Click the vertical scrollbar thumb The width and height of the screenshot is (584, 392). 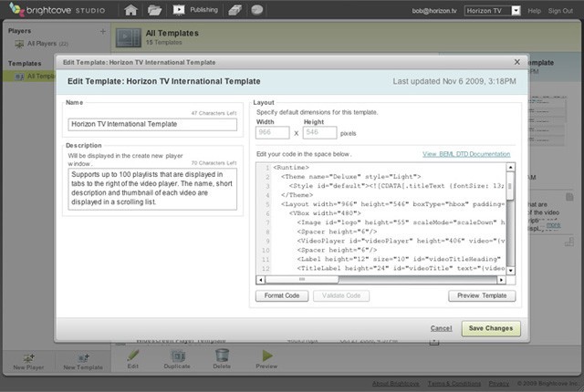coord(510,186)
